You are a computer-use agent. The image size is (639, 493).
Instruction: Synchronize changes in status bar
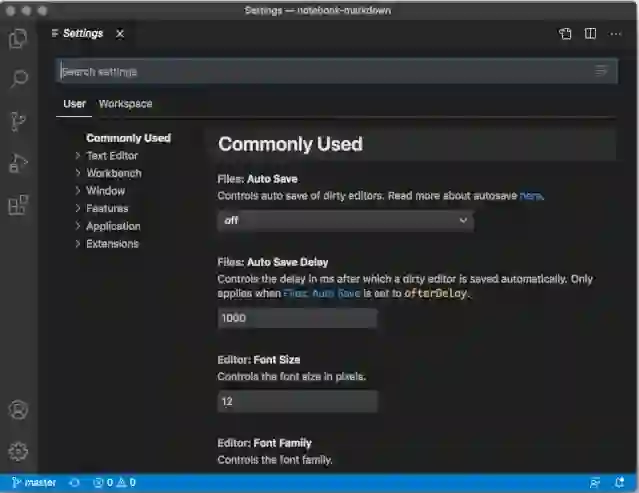coord(75,483)
